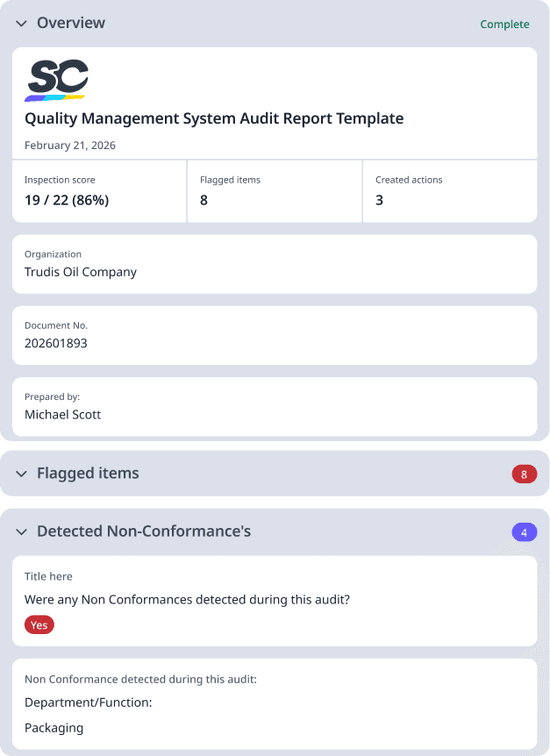
Task: Select the Flagged items section header
Action: pyautogui.click(x=88, y=474)
